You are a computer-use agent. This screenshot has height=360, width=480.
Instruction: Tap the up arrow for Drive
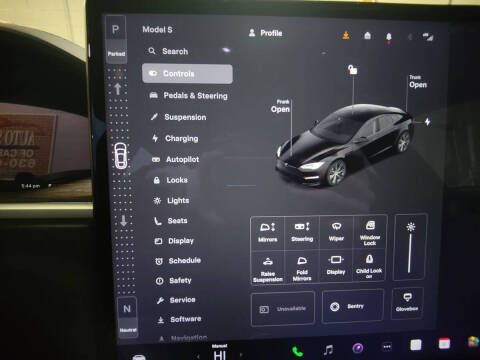coord(117,89)
